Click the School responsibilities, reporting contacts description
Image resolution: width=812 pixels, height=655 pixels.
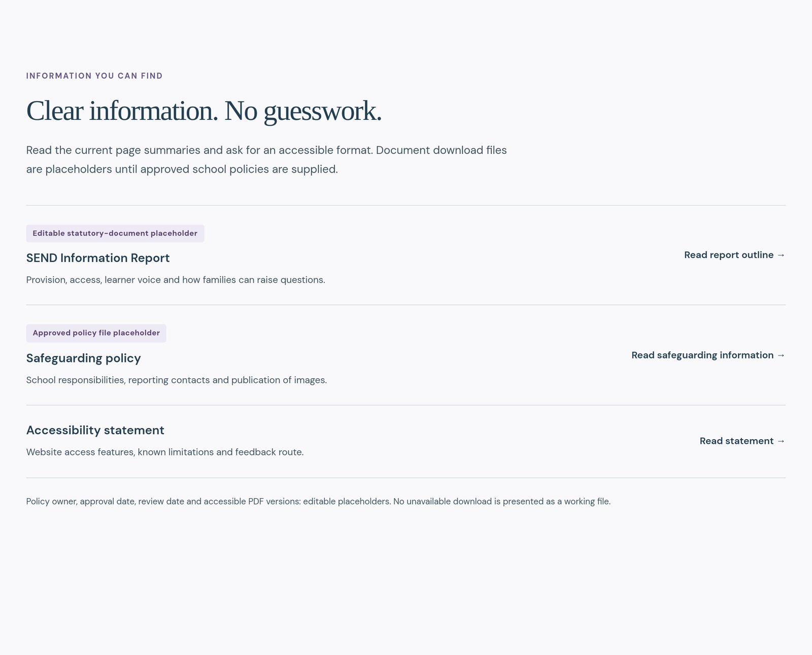177,380
